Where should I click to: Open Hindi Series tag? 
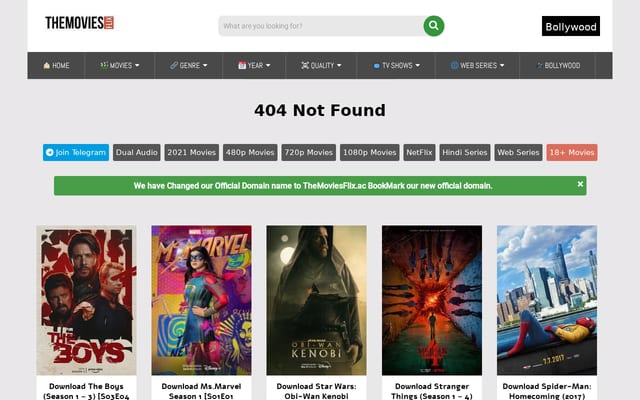click(465, 152)
